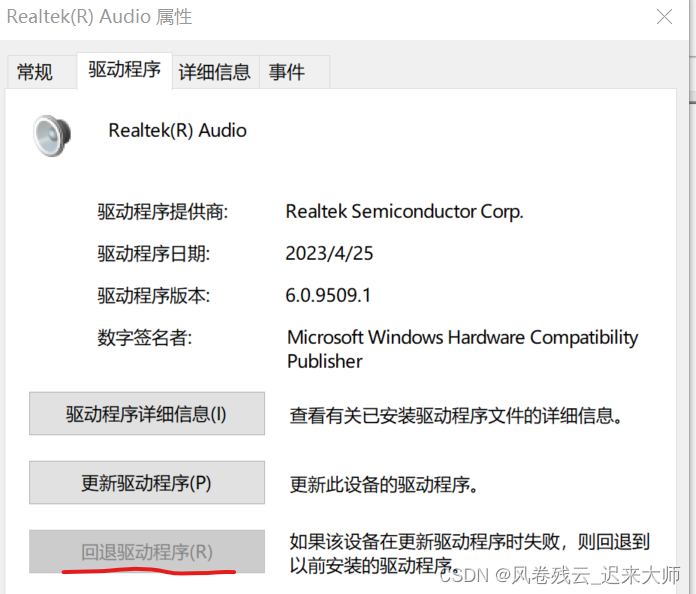696x594 pixels.
Task: Click the driver date value 2023/4/25
Action: [x=329, y=253]
